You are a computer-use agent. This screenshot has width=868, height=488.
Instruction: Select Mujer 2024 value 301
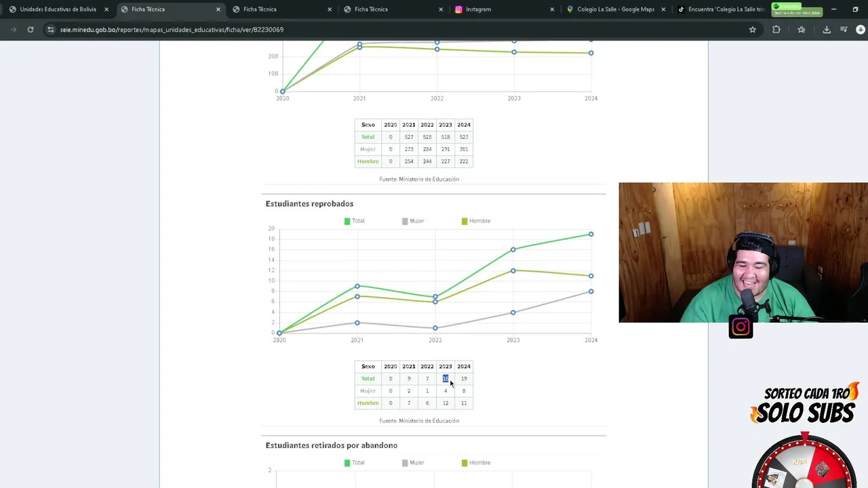click(x=464, y=149)
